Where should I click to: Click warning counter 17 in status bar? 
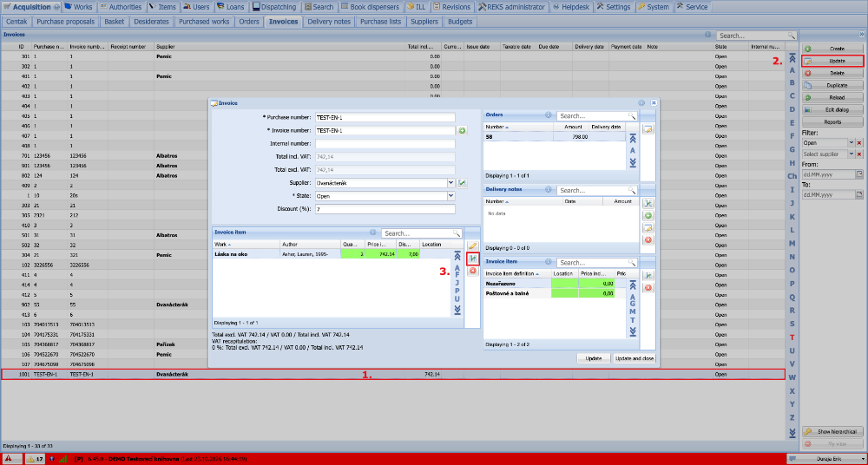pos(36,458)
